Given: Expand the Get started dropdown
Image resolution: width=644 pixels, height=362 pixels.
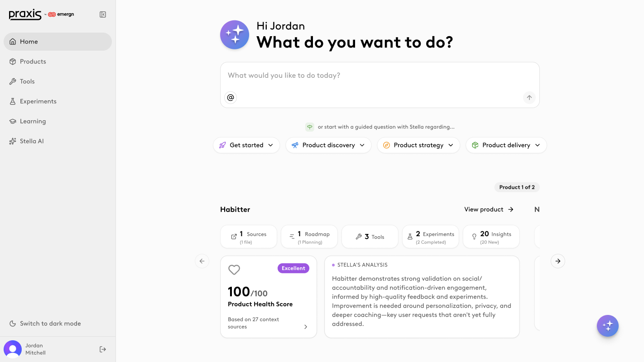Looking at the screenshot, I should pyautogui.click(x=246, y=145).
